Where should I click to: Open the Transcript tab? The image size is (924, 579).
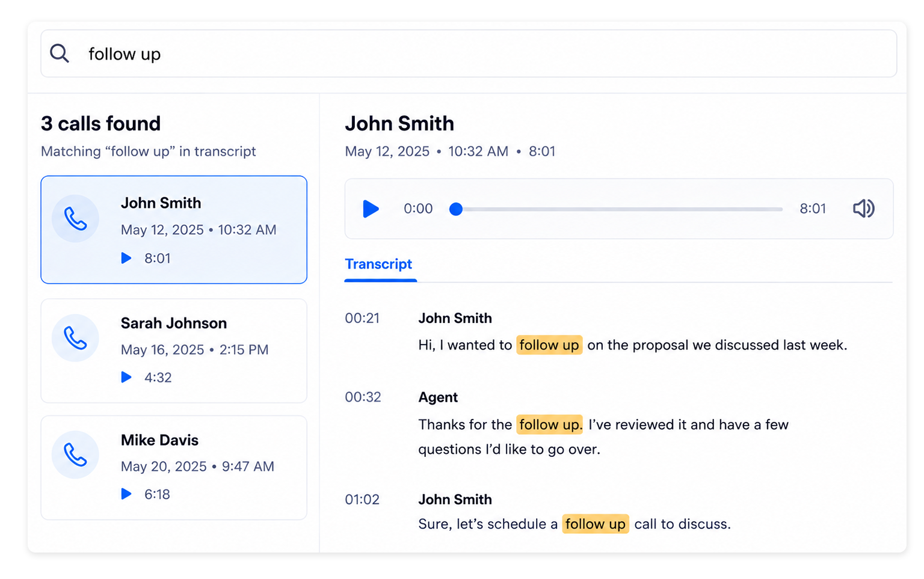[x=378, y=264]
